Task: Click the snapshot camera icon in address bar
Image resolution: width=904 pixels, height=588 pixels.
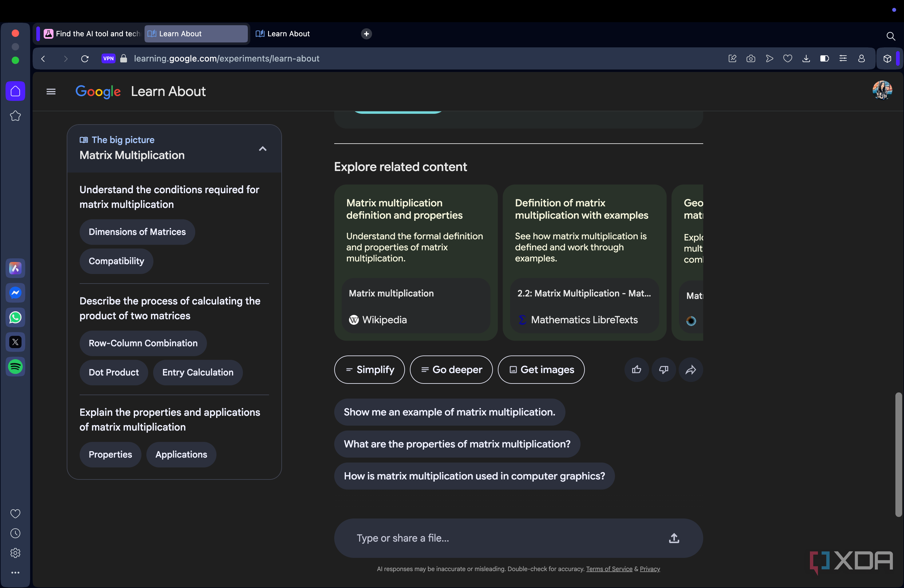Action: (751, 58)
